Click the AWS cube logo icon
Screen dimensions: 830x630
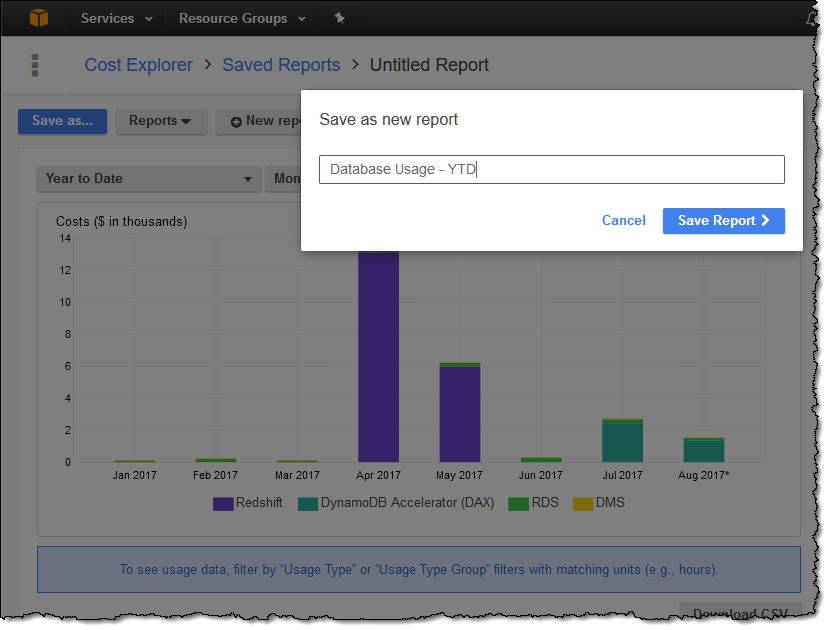point(38,18)
